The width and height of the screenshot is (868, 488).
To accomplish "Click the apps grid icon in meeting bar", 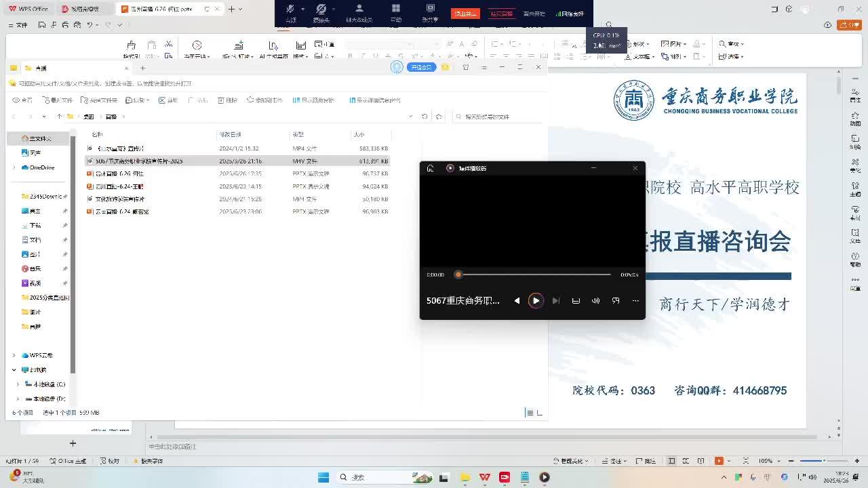I will click(396, 8).
